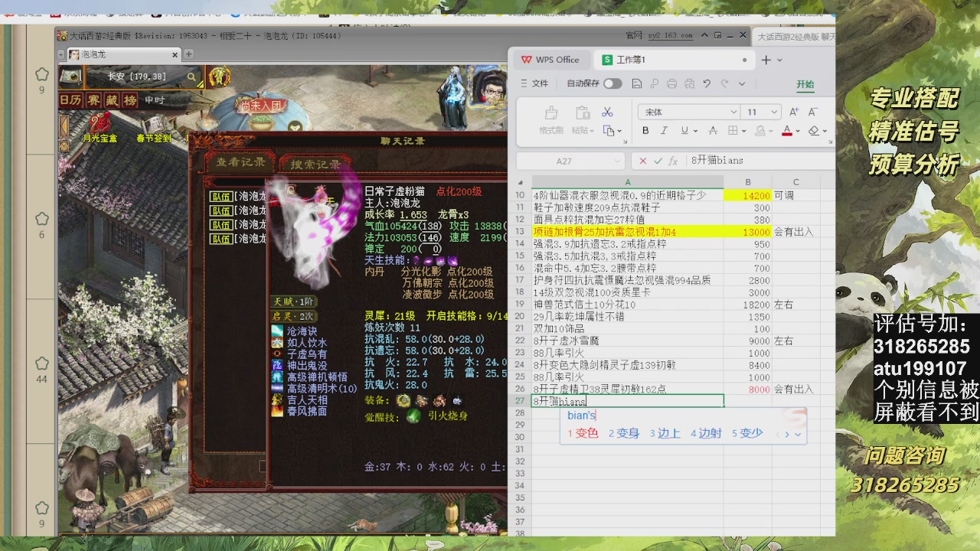
Task: Click the game mini-map scroll icon
Action: coord(70,77)
